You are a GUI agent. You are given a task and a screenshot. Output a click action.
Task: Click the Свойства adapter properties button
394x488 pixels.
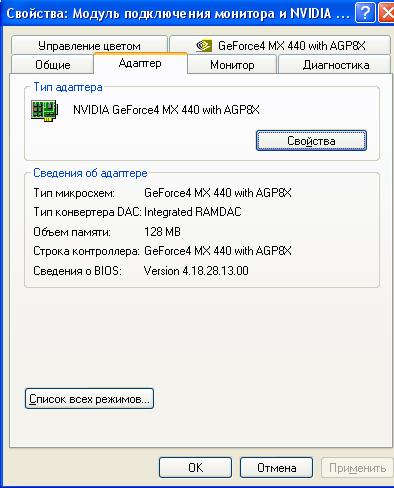(x=311, y=141)
